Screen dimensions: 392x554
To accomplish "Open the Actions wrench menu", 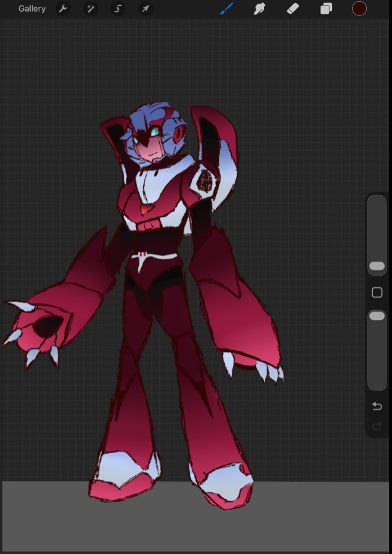I will click(x=63, y=9).
